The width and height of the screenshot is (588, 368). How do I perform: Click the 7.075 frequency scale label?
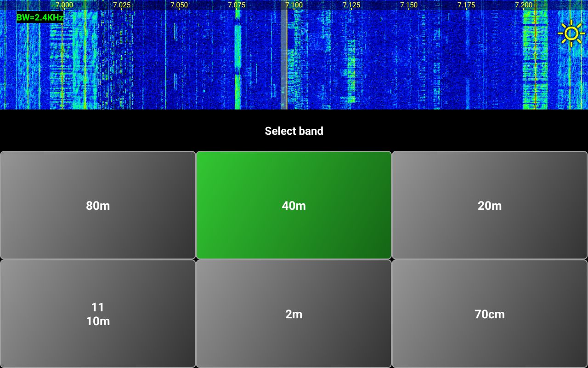click(x=237, y=5)
